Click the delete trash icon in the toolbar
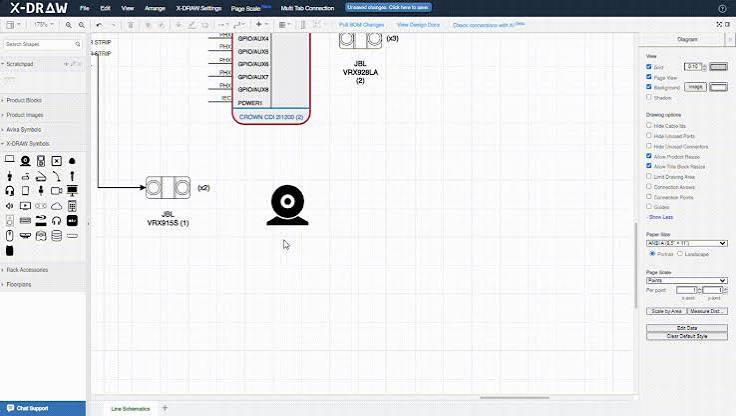The height and width of the screenshot is (416, 736). point(130,25)
